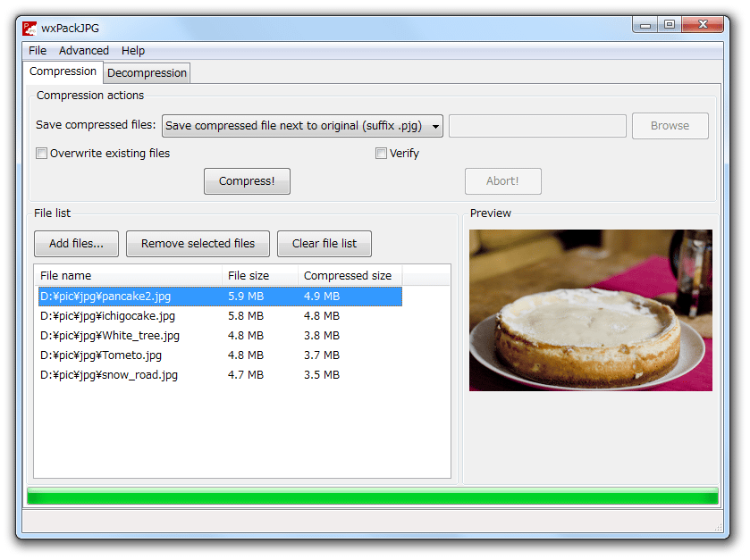The width and height of the screenshot is (750, 560).
Task: Select D:¥pic¥jpg¥Tometo.jpg row
Action: click(x=220, y=355)
